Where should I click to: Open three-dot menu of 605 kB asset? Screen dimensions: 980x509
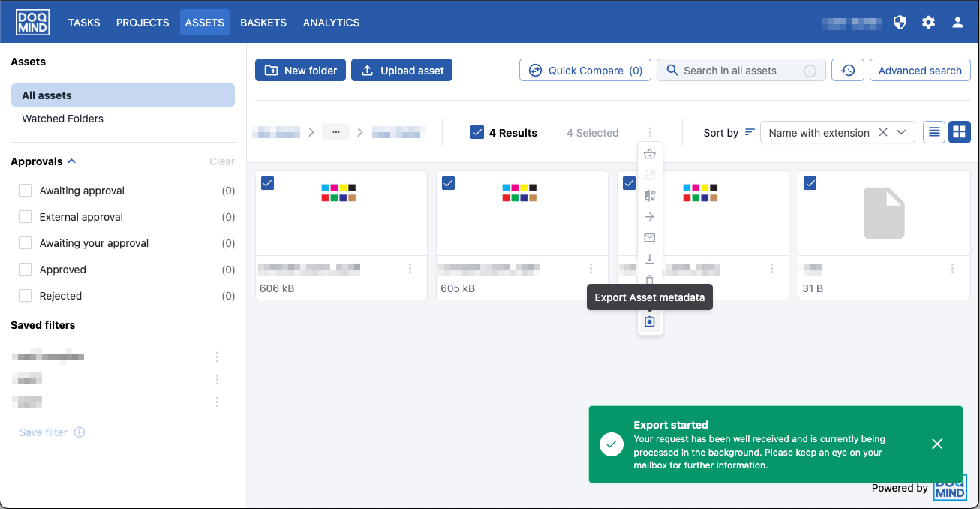[591, 268]
